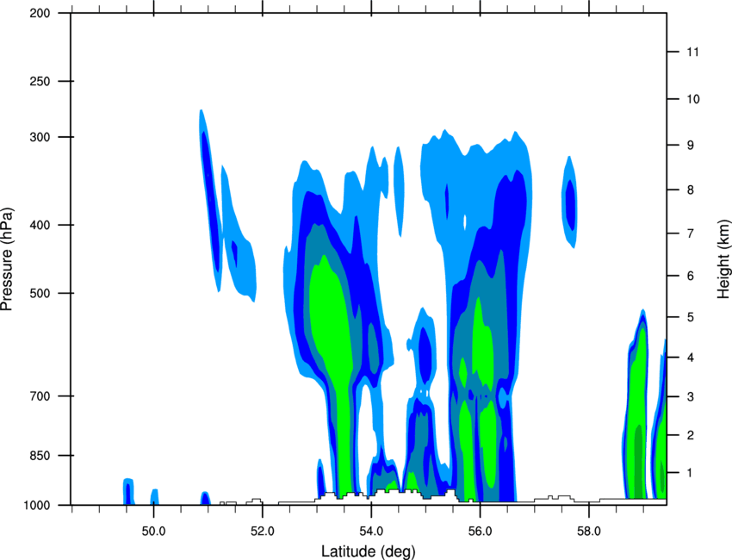The height and width of the screenshot is (560, 732).
Task: Click the 700 pressure tick label
Action: click(40, 396)
